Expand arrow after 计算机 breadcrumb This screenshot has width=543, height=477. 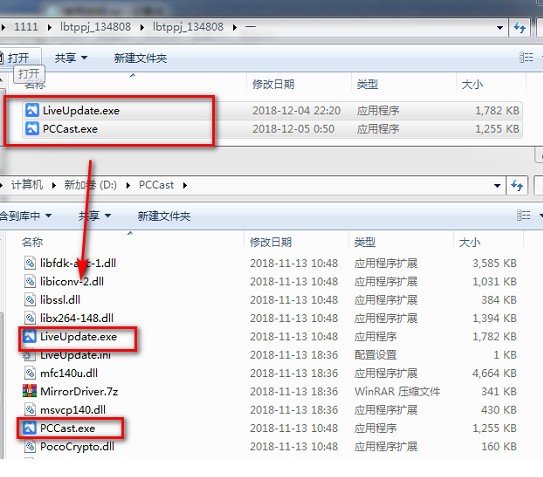click(x=54, y=185)
